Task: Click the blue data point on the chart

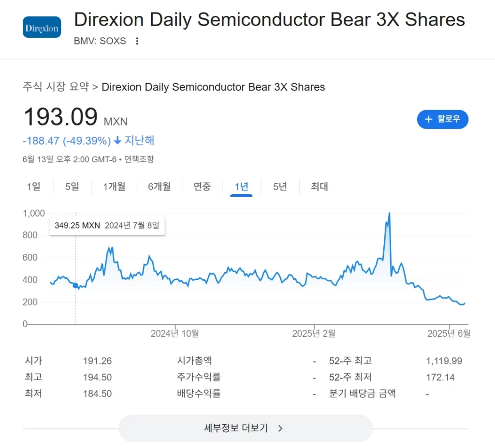Action: click(x=75, y=286)
